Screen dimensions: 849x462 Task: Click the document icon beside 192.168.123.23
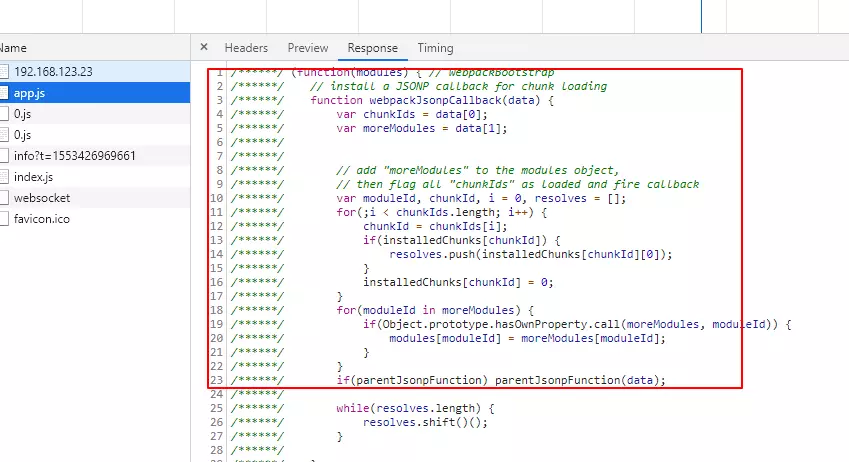click(4, 71)
